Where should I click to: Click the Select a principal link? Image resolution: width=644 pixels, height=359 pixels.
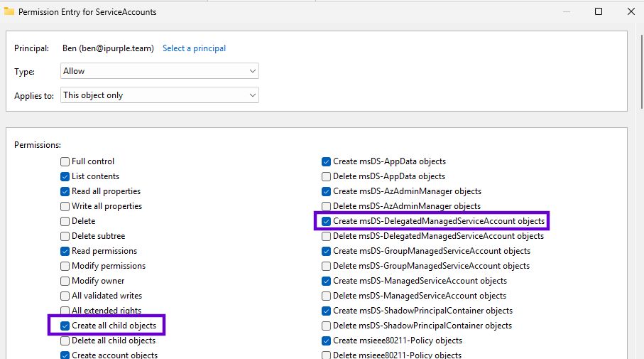tap(194, 48)
